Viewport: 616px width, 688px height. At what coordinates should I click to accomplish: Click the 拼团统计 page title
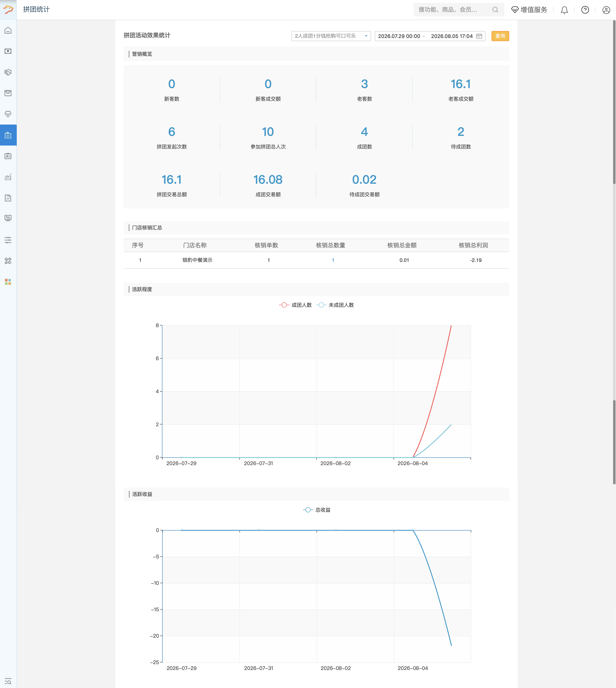point(36,9)
